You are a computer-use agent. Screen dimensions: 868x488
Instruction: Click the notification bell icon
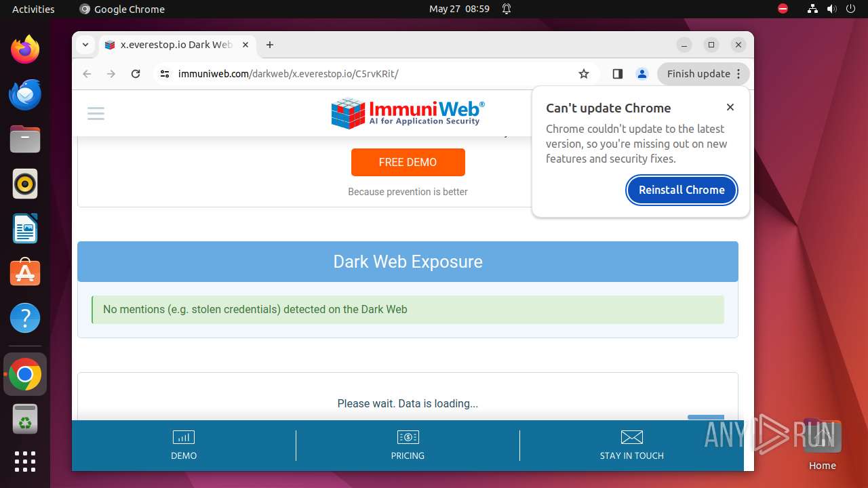coord(506,9)
